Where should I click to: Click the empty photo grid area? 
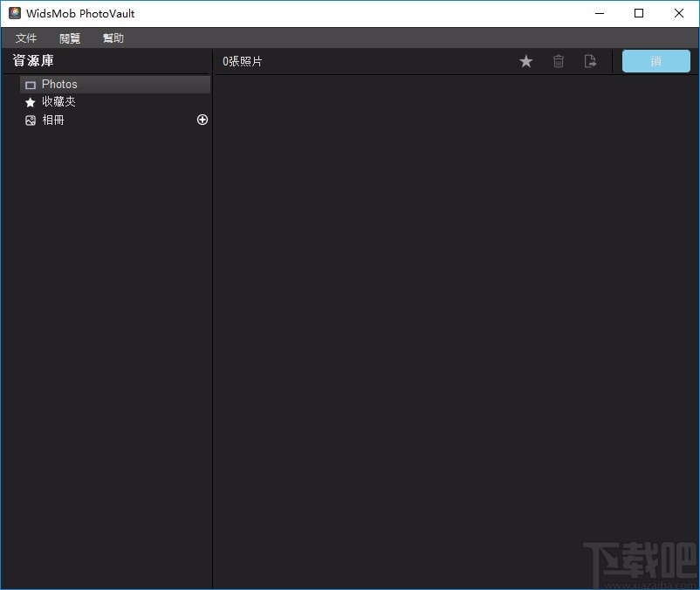click(456, 332)
